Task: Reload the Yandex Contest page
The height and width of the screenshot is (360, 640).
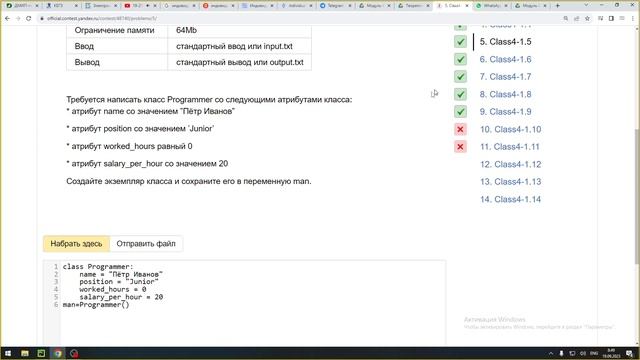Action: point(29,18)
